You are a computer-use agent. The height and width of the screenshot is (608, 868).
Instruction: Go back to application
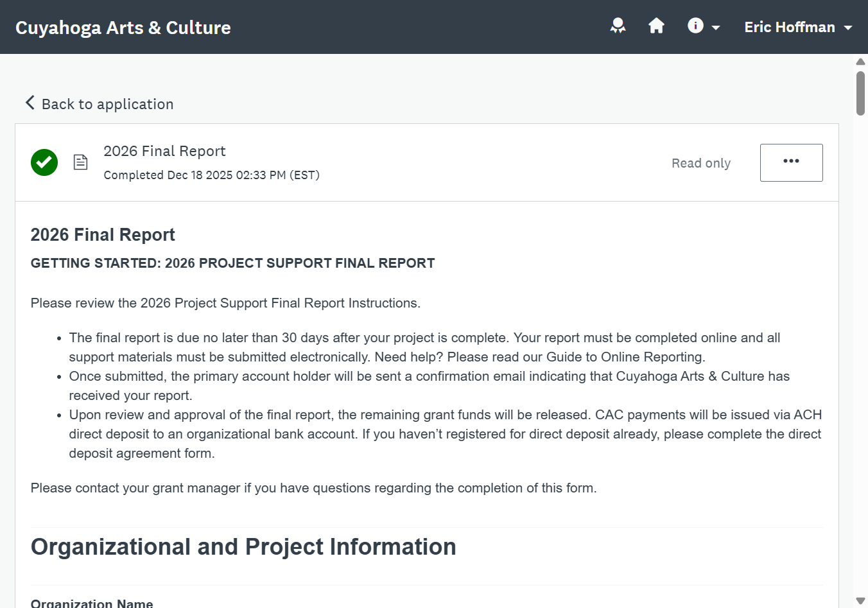100,103
